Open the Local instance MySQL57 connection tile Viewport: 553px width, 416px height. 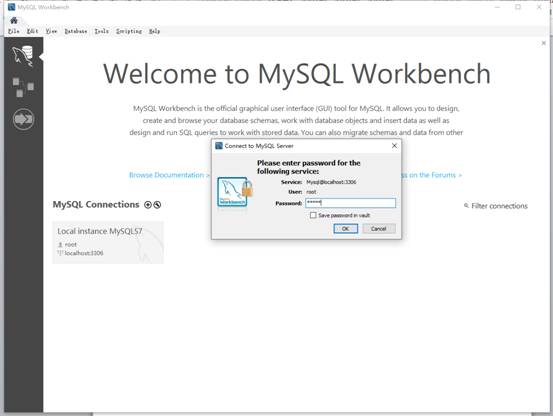click(x=108, y=243)
